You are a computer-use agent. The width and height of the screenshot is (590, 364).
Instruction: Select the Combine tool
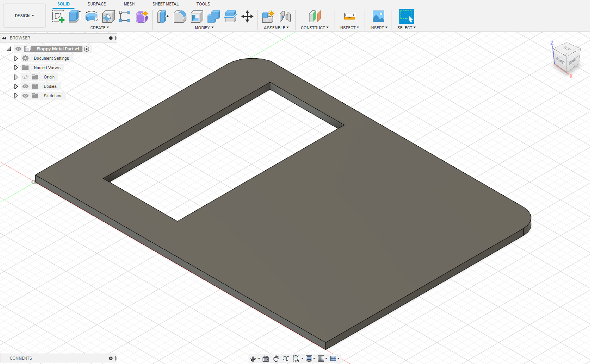(214, 16)
